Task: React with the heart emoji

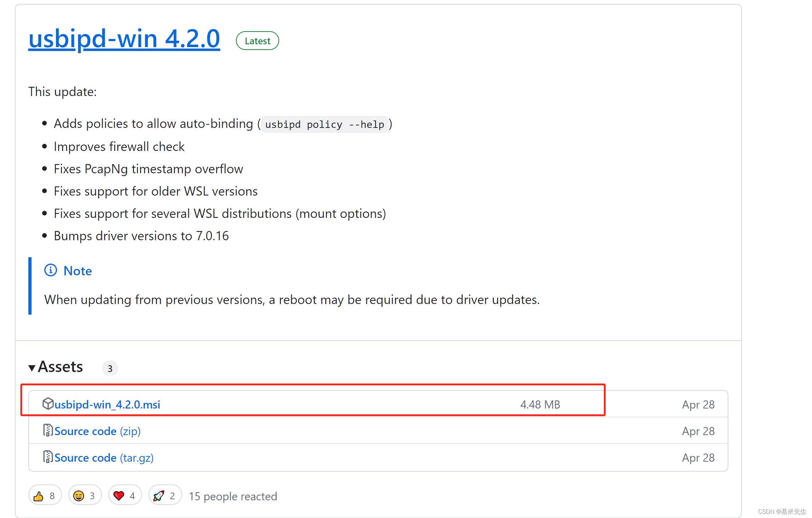Action: point(125,495)
